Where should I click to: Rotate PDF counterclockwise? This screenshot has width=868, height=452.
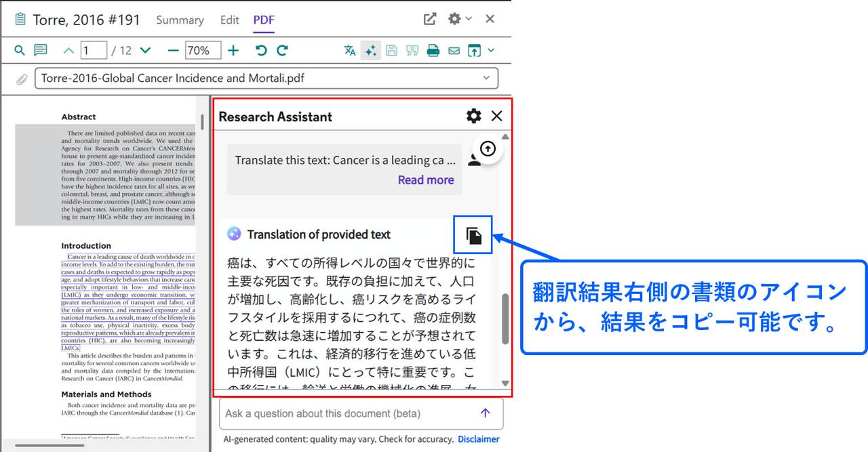click(261, 51)
